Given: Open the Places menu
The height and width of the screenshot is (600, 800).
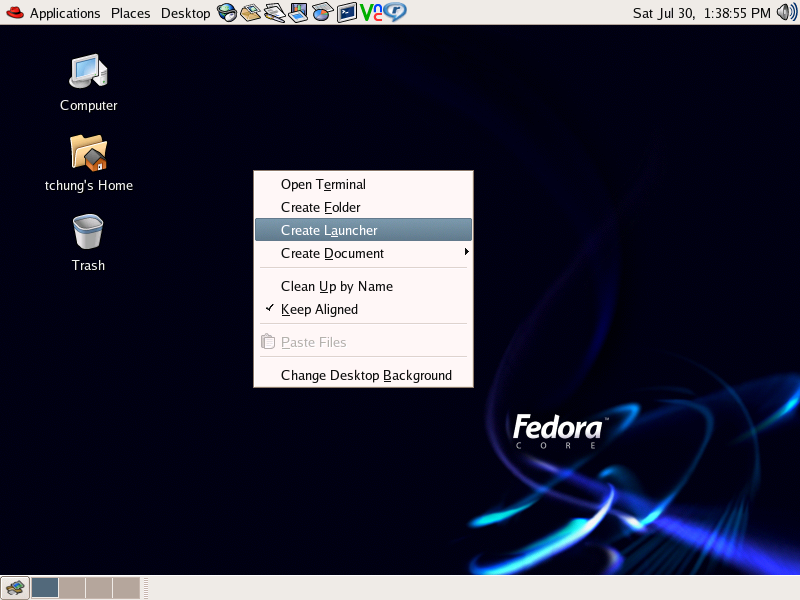Looking at the screenshot, I should [131, 13].
